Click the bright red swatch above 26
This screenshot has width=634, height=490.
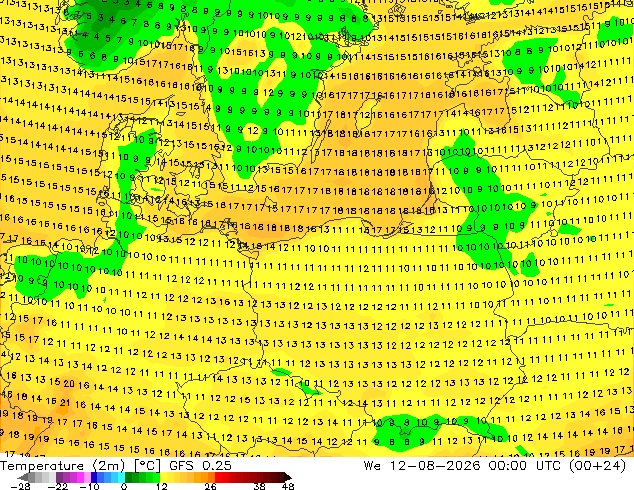(218, 477)
